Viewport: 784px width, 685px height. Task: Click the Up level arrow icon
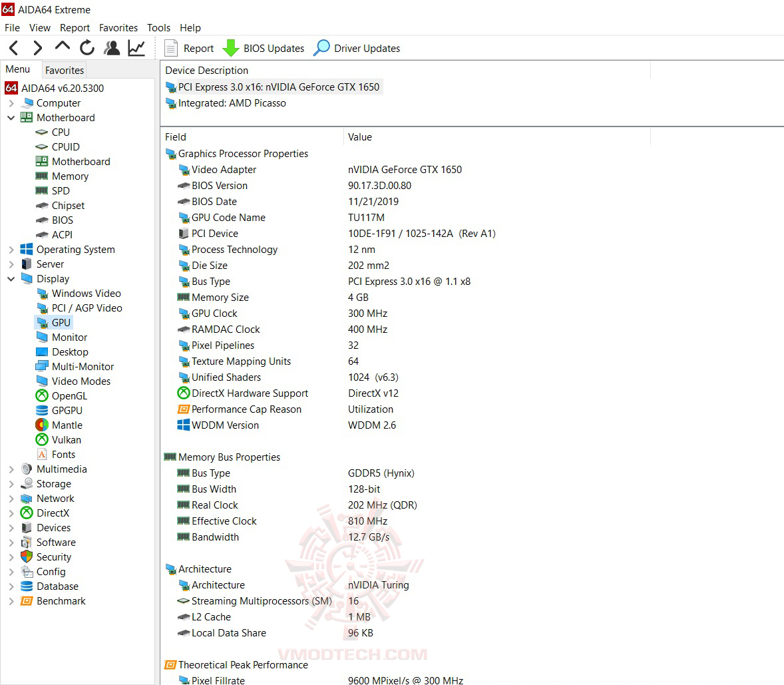tap(63, 47)
